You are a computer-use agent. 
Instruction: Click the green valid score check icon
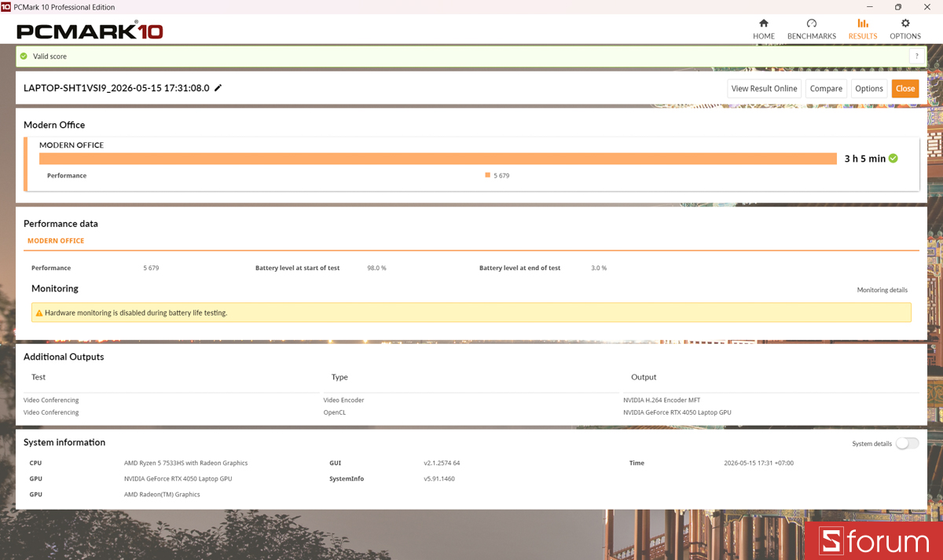click(x=24, y=57)
